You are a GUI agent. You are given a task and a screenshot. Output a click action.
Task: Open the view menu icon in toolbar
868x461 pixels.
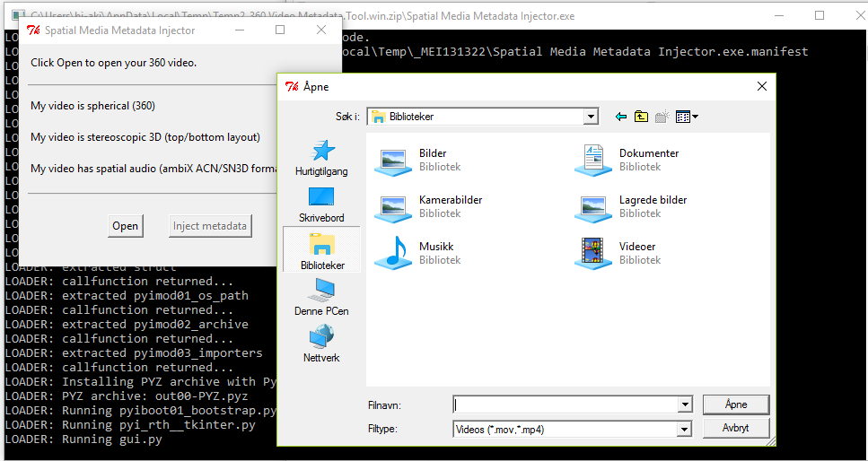click(x=687, y=117)
